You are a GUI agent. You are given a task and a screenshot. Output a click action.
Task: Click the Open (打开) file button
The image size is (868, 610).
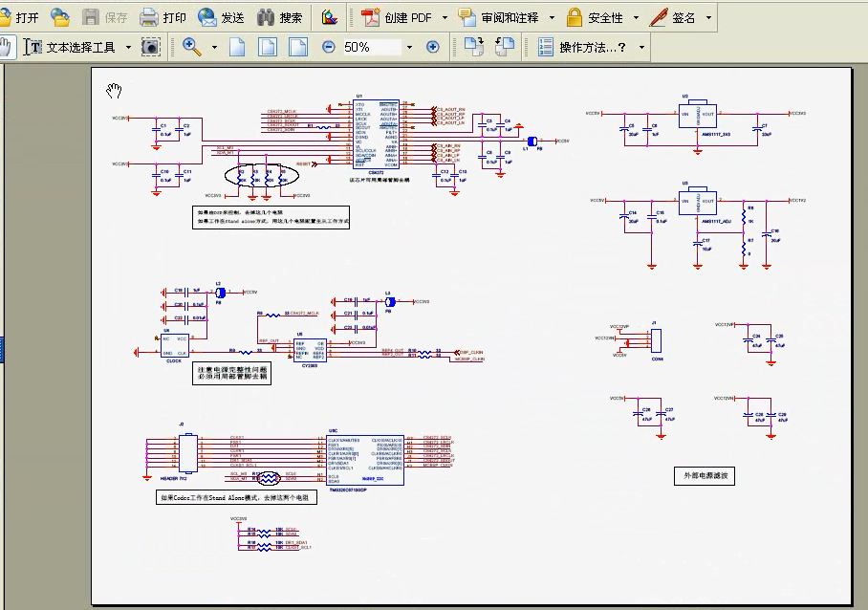click(20, 17)
